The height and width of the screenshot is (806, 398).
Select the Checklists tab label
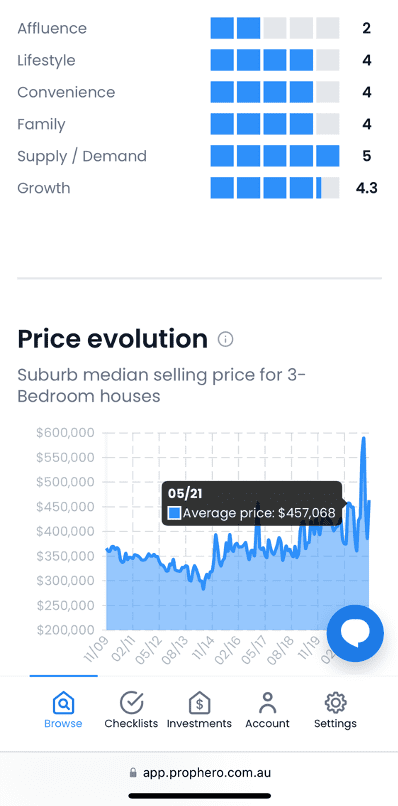click(131, 723)
